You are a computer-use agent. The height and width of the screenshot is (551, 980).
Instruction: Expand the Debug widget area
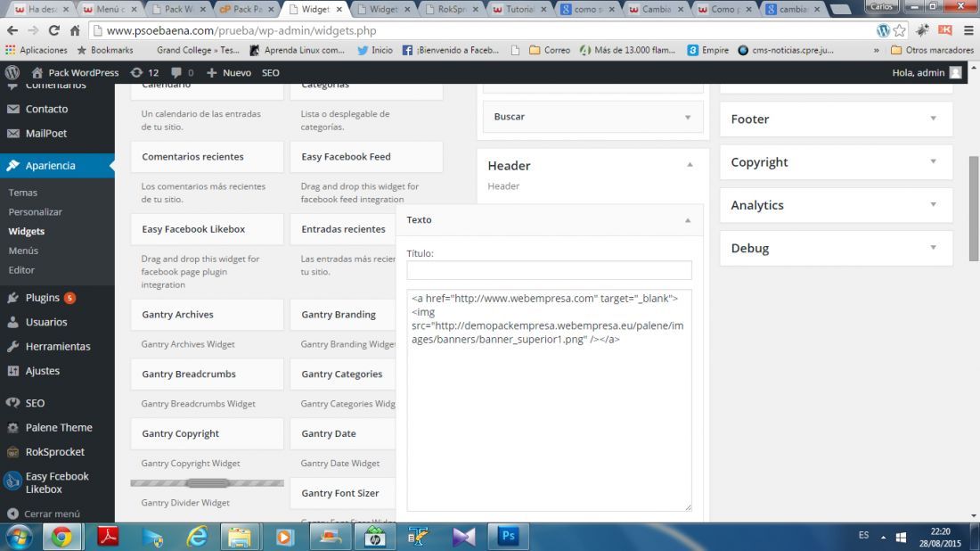coord(933,248)
